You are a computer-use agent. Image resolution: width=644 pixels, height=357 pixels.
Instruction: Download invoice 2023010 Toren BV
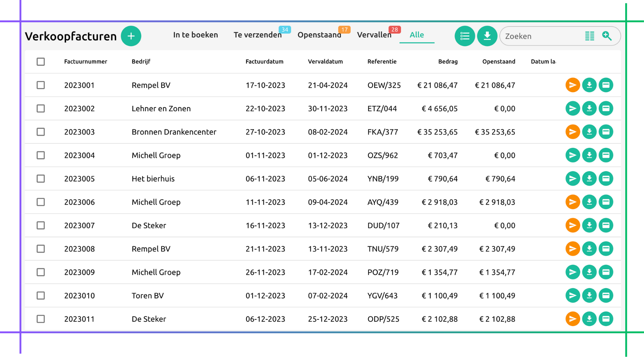[x=589, y=296]
